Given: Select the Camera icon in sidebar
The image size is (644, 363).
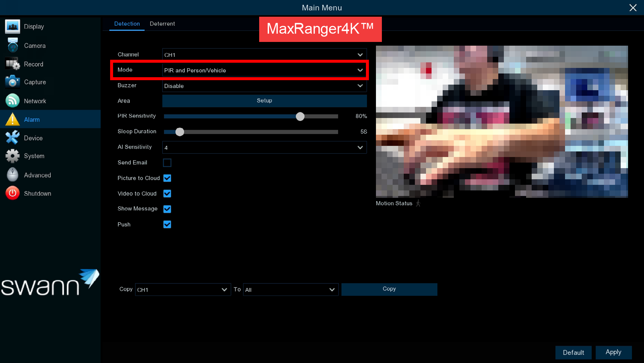Looking at the screenshot, I should [12, 46].
